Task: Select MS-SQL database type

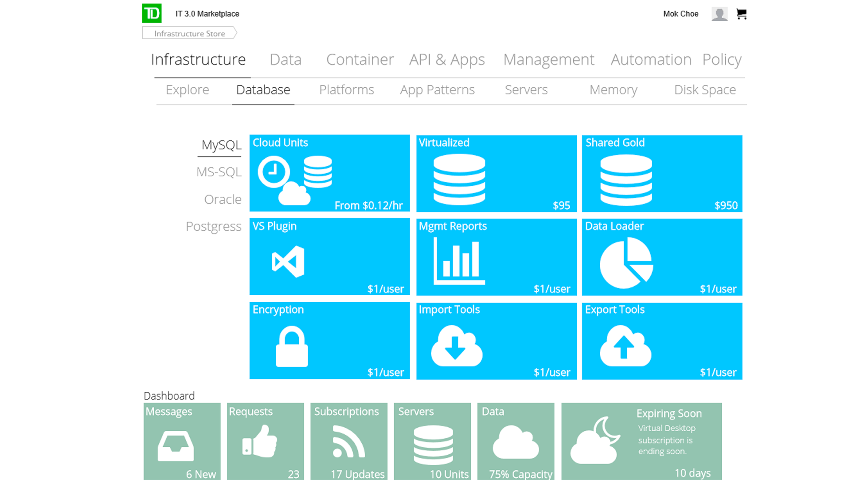Action: coord(219,172)
